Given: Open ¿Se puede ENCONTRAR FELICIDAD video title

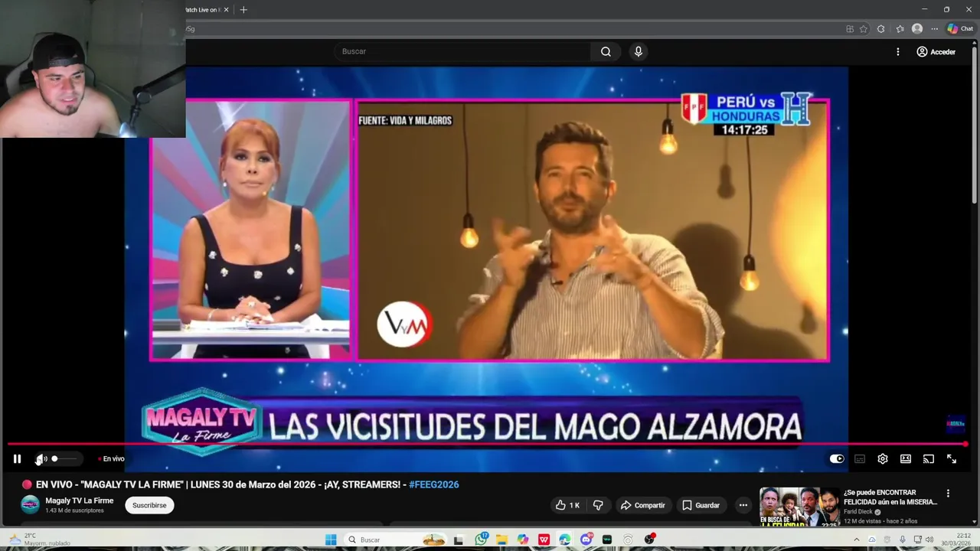Looking at the screenshot, I should [x=890, y=497].
